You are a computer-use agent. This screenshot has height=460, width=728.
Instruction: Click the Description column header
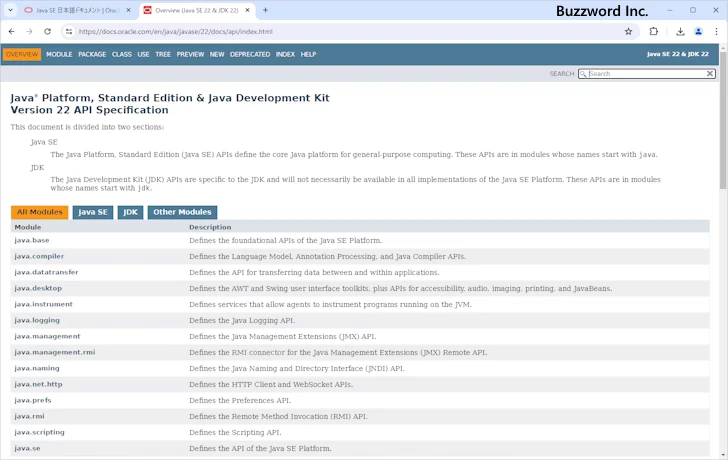[210, 227]
